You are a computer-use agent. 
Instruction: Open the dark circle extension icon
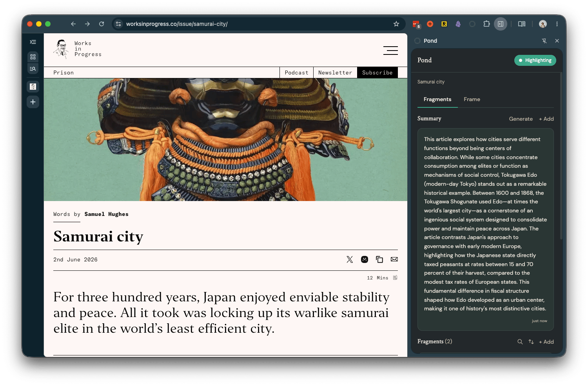[472, 24]
